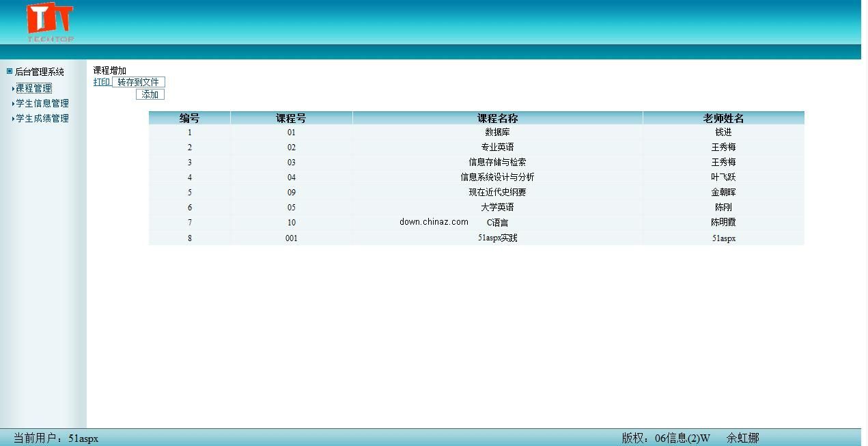Click the 编号 column header
Viewport: 868px width, 446px height.
pos(190,118)
